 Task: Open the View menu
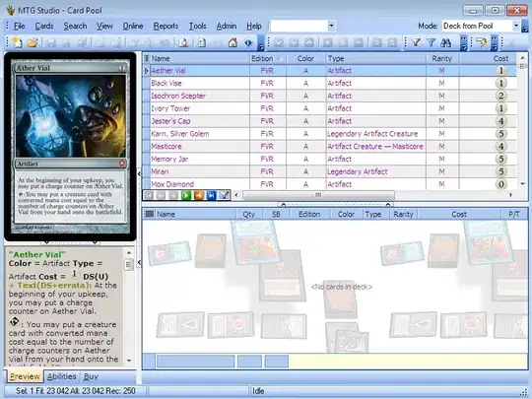click(104, 26)
